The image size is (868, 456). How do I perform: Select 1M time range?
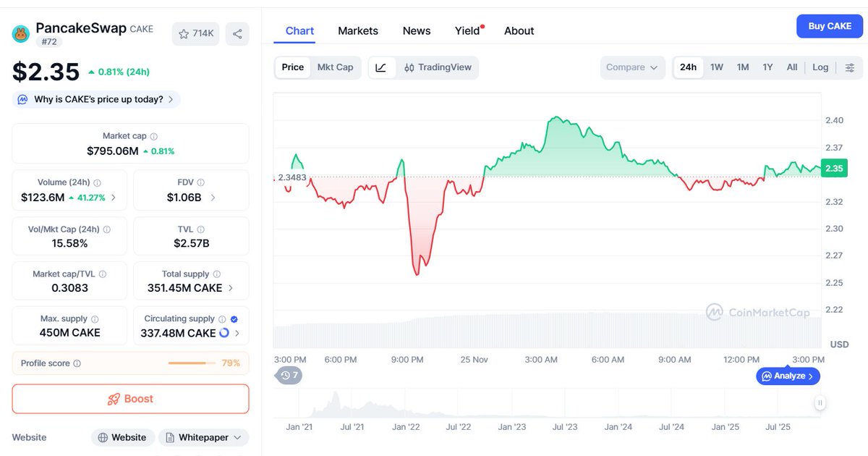pyautogui.click(x=743, y=67)
